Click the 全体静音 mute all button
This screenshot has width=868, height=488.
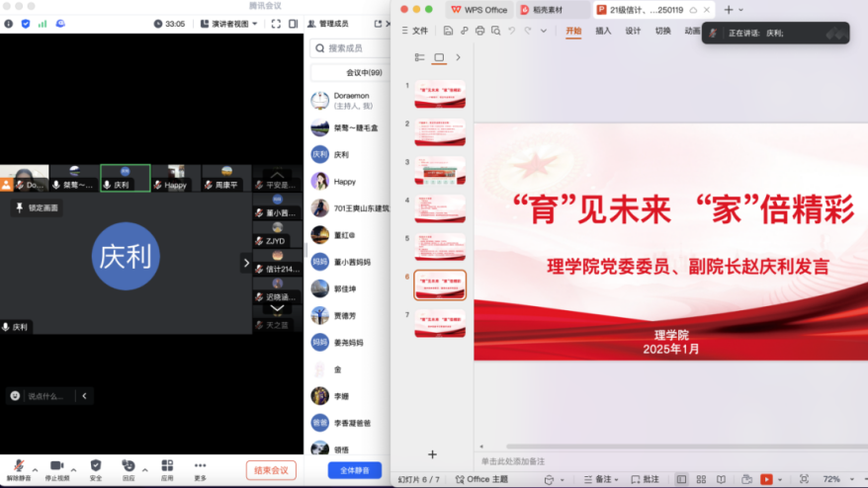355,470
